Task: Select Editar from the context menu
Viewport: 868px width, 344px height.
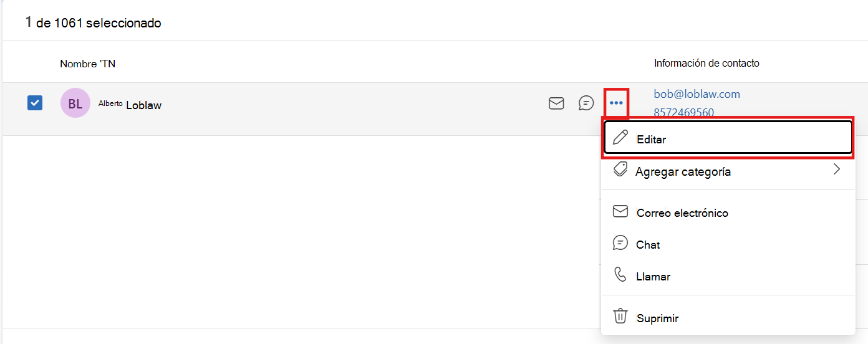Action: pos(728,137)
